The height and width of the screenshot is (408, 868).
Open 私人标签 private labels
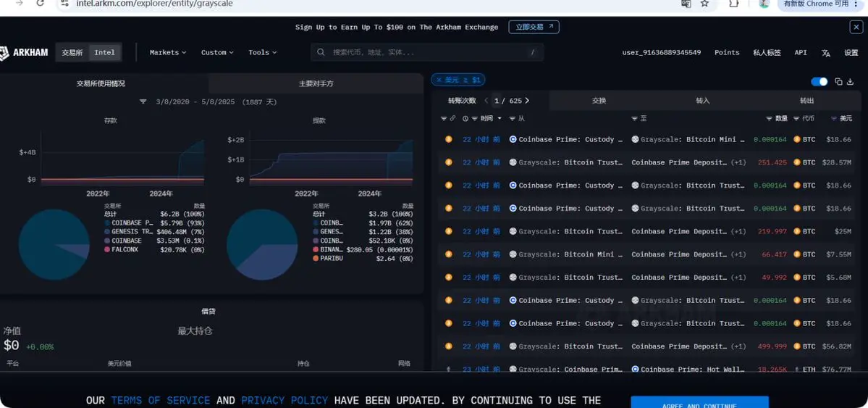(767, 53)
